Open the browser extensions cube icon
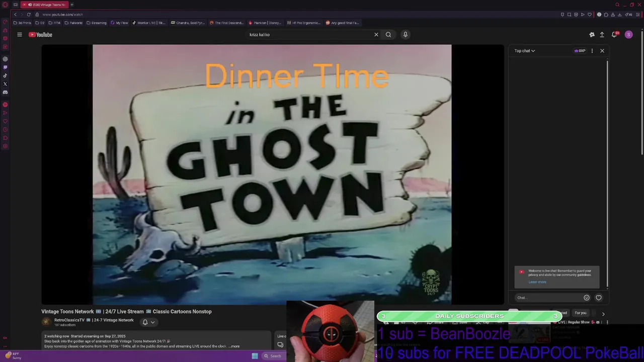 (x=606, y=15)
